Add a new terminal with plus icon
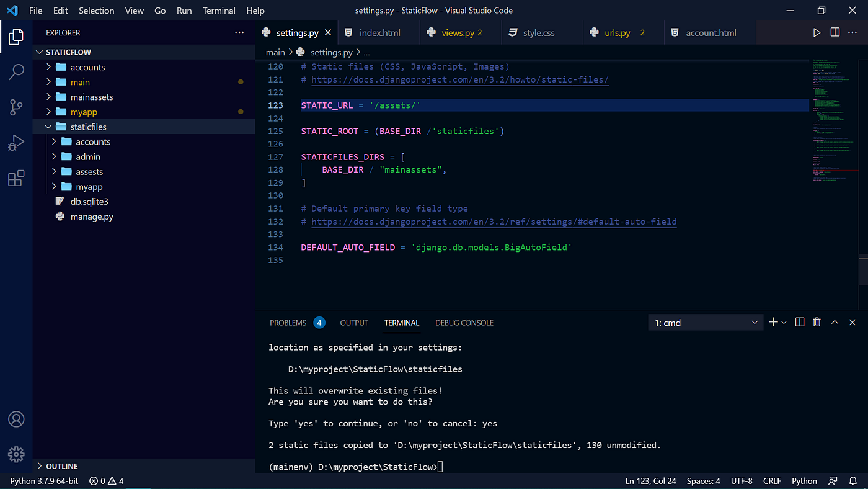868x489 pixels. [x=773, y=322]
